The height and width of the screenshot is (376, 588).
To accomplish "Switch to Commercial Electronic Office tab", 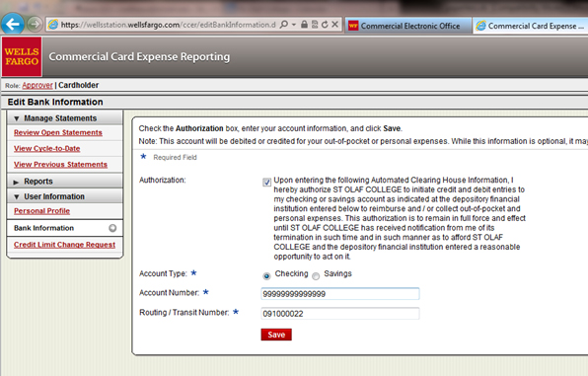I will point(408,26).
